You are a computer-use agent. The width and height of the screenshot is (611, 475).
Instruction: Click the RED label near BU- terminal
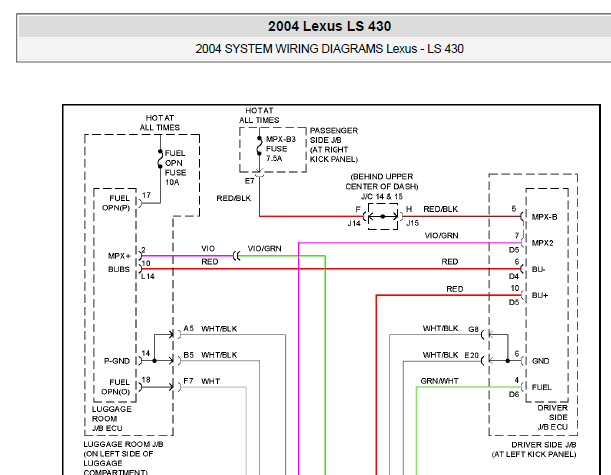pos(450,262)
